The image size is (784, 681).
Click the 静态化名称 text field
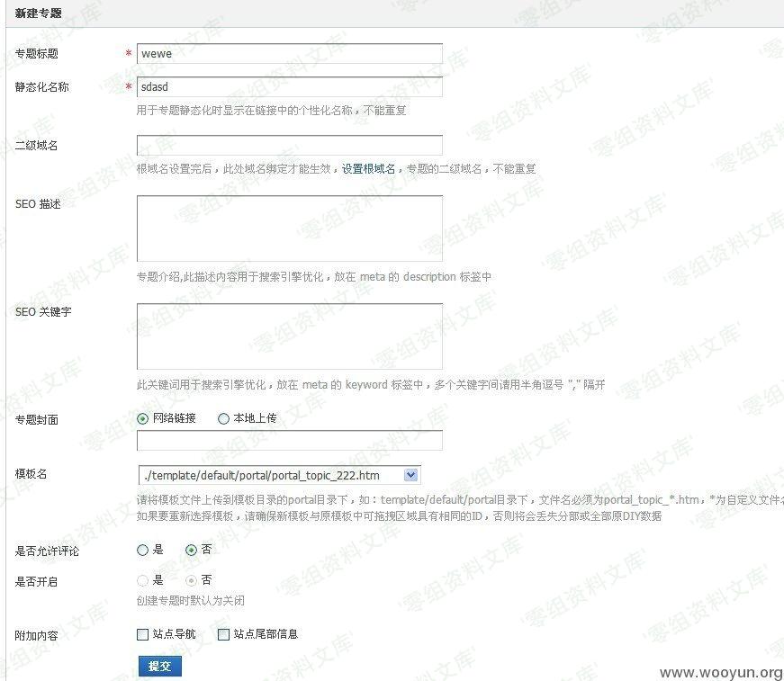click(289, 87)
